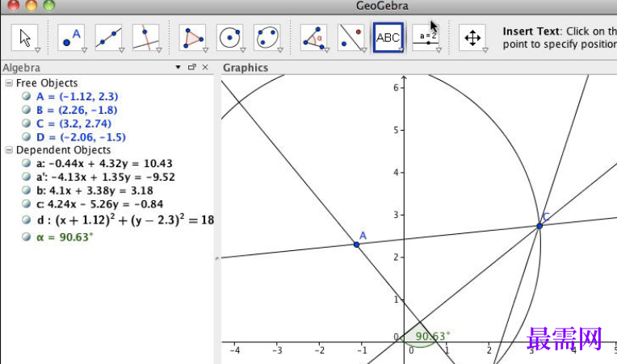The width and height of the screenshot is (617, 364).
Task: Collapse the Free Objects group
Action: click(9, 83)
